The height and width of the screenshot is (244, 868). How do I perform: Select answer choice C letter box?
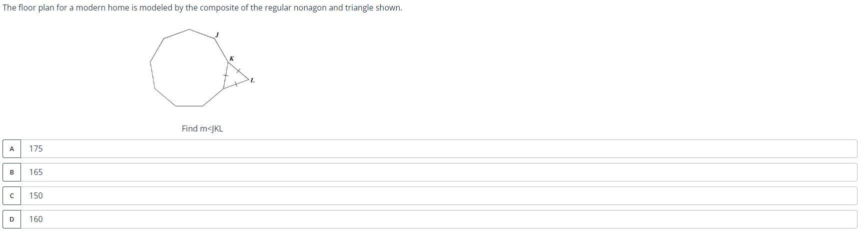point(12,195)
